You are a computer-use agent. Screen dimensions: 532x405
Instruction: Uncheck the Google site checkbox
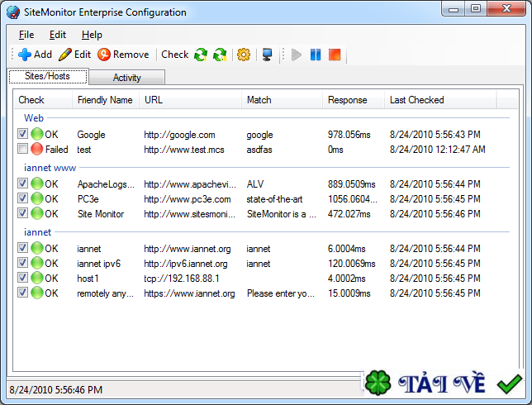pos(23,134)
